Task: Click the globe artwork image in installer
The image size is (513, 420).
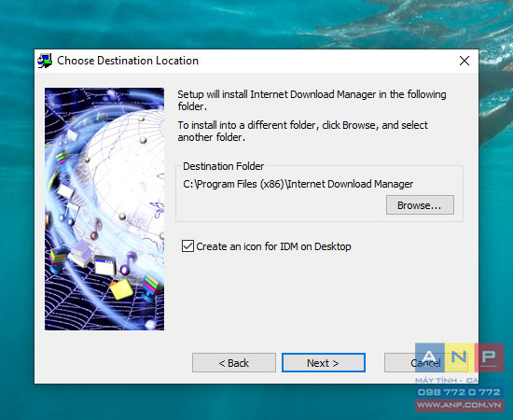Action: (x=104, y=209)
